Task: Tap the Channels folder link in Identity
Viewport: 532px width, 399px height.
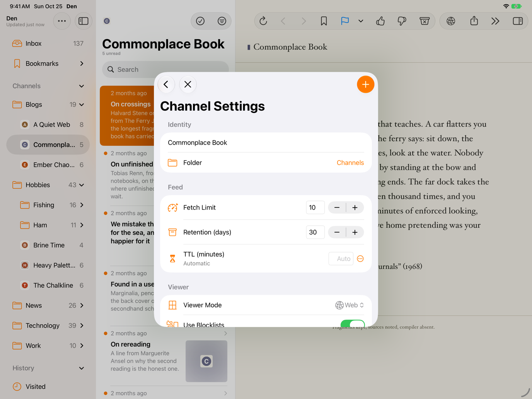Action: point(350,163)
